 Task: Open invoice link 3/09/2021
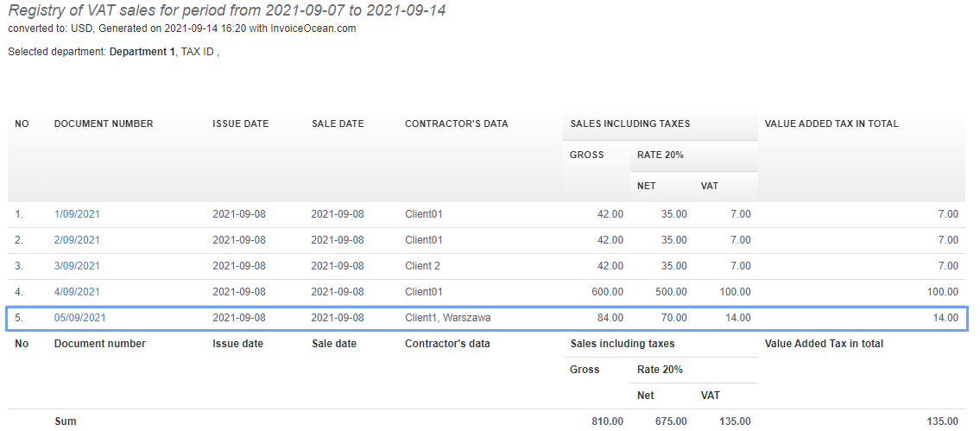coord(77,266)
